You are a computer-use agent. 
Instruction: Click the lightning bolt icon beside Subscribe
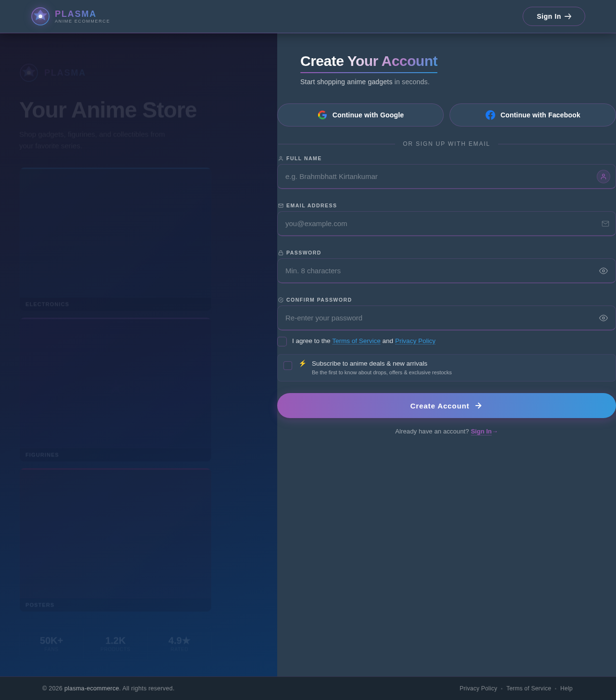coord(302,363)
